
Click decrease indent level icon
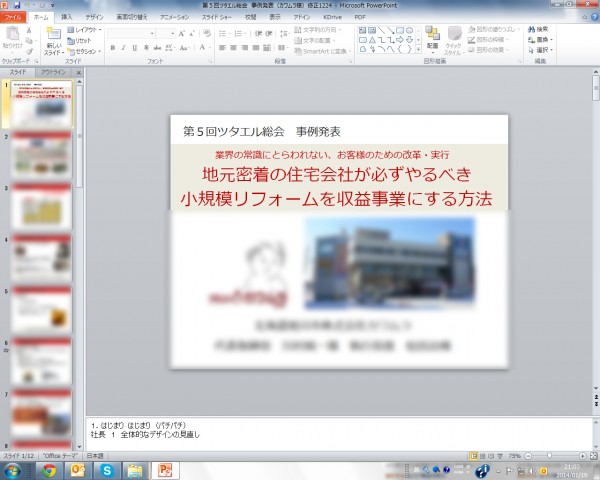(258, 34)
